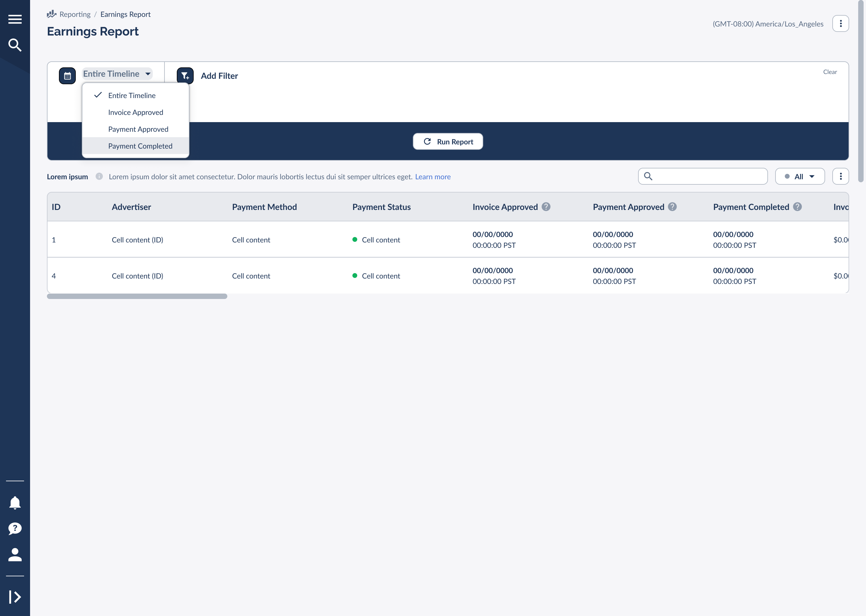Sort by Payment Status column header
The image size is (866, 616).
(x=382, y=207)
